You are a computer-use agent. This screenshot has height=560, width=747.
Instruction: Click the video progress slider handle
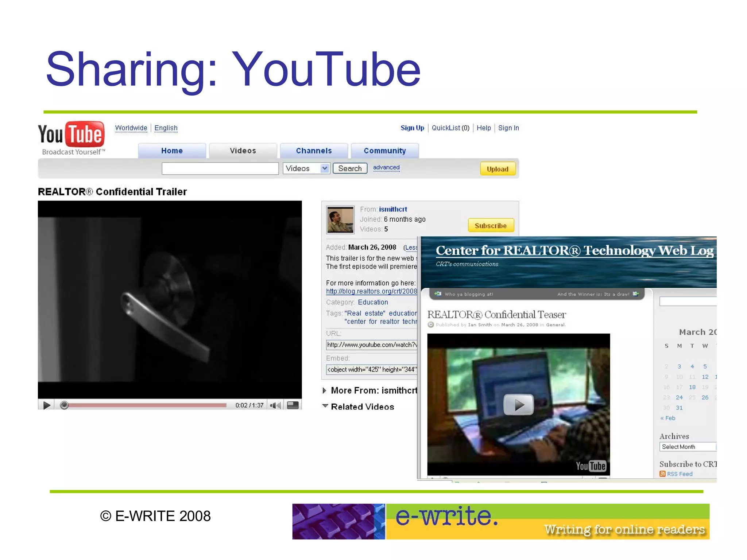tap(64, 405)
